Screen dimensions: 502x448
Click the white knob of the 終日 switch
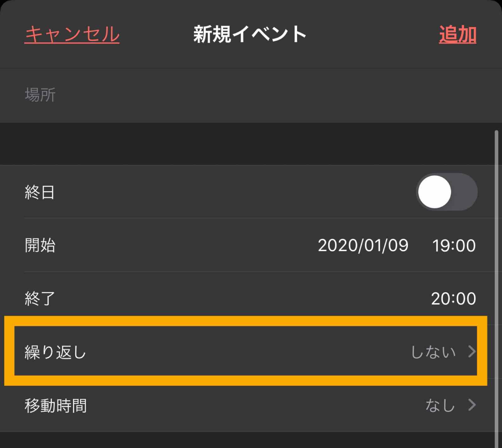pyautogui.click(x=435, y=192)
